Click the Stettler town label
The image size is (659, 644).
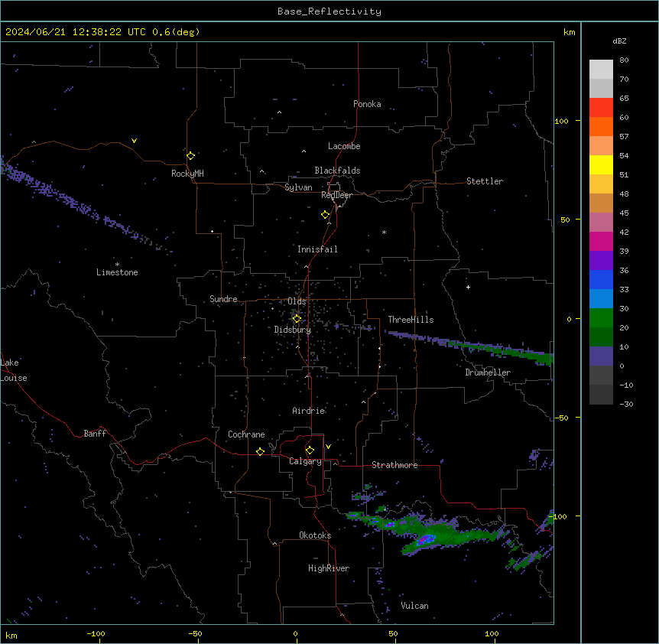(x=485, y=181)
